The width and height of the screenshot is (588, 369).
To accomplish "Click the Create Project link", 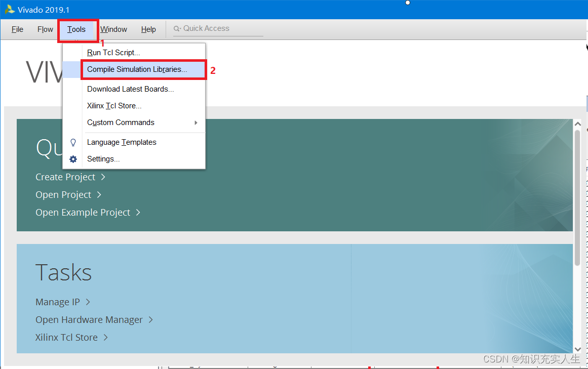I will pos(65,177).
